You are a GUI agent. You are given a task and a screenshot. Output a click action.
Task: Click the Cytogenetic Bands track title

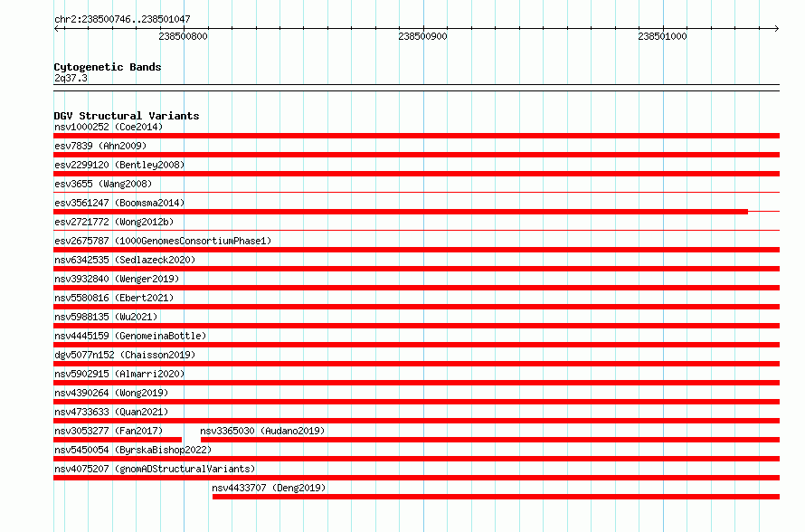pyautogui.click(x=108, y=67)
